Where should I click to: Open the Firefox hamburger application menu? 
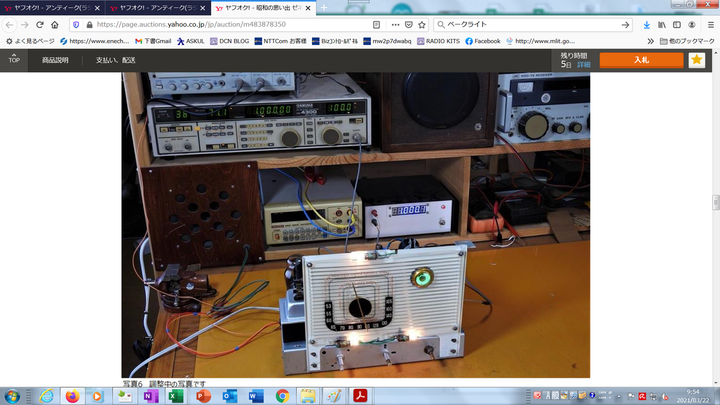[711, 24]
